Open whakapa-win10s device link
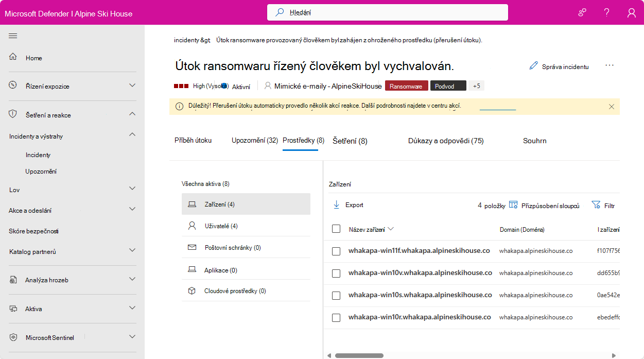 coord(420,295)
